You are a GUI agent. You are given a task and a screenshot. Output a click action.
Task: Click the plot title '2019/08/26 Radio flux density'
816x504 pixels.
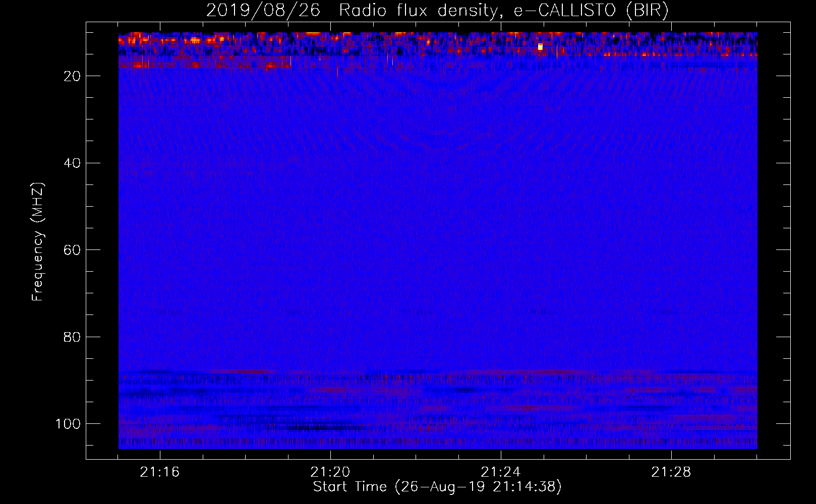[x=437, y=10]
